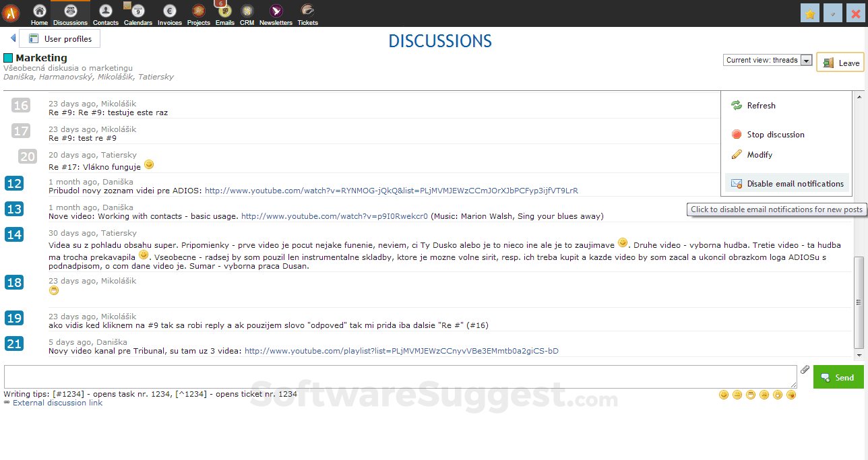Click thread number 19 badge
Screen dimensions: 868x460
click(x=14, y=318)
